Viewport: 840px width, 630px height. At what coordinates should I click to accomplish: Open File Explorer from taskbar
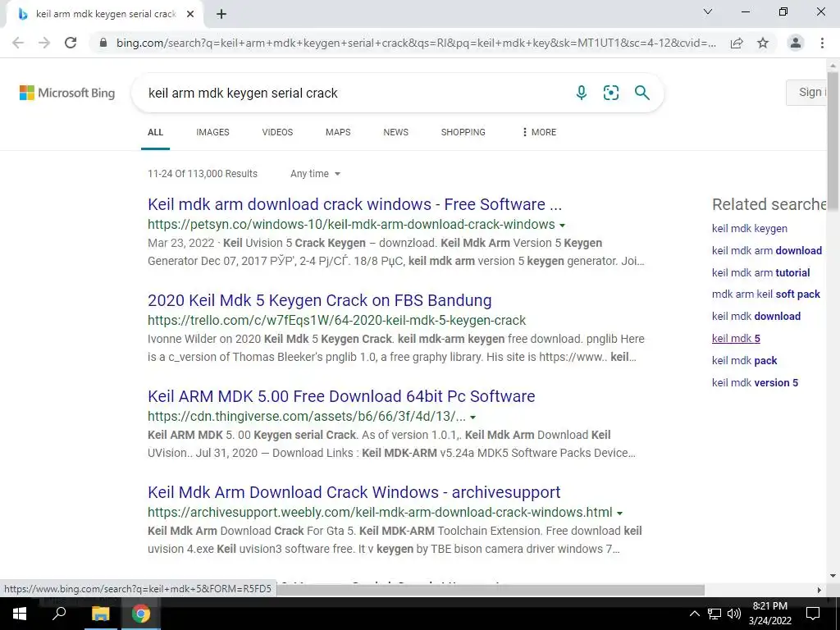point(100,614)
